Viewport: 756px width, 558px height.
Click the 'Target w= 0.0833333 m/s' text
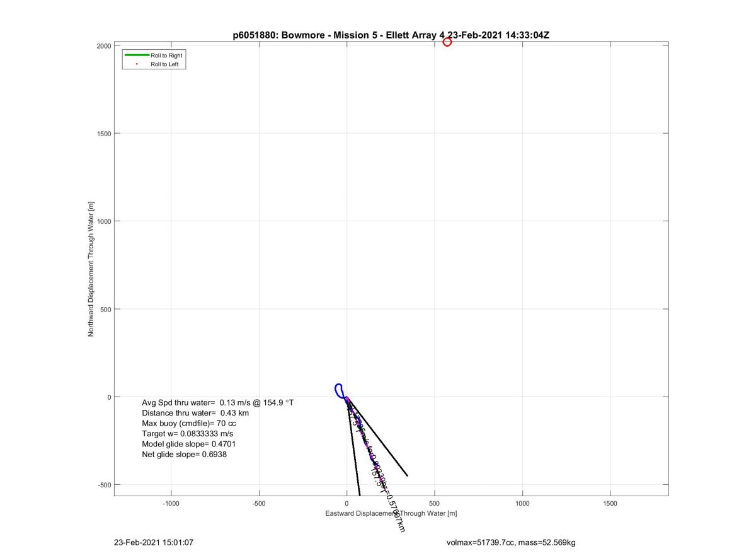[188, 434]
